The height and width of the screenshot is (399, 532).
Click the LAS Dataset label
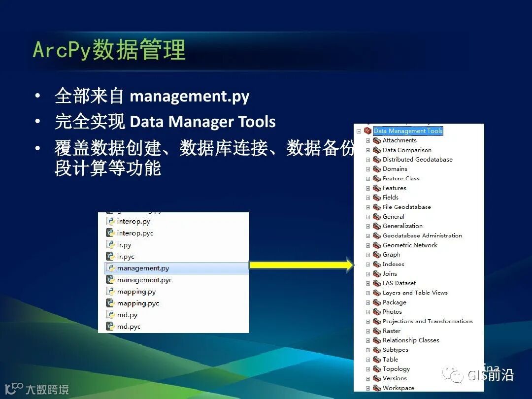pos(399,283)
